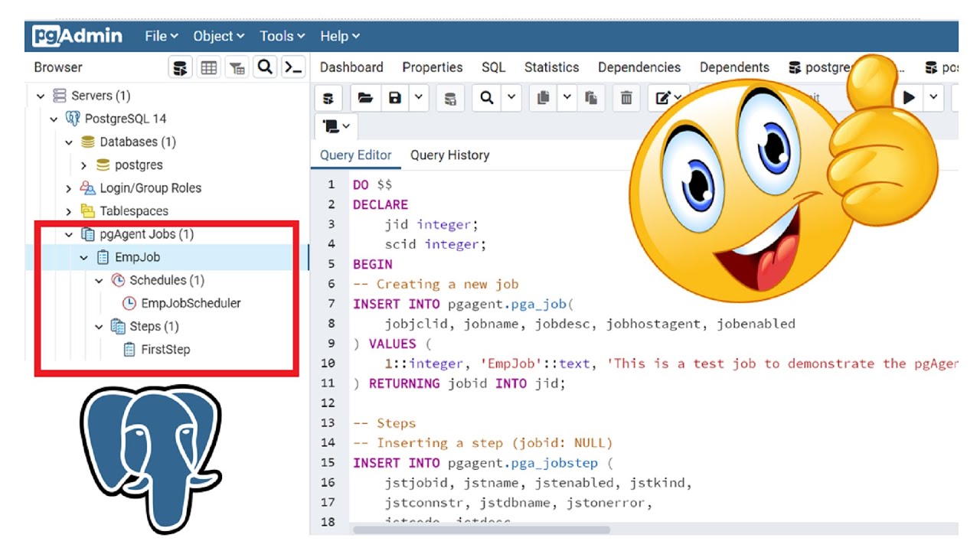The width and height of the screenshot is (980, 551).
Task: Click the Delete trash can icon
Action: point(626,98)
